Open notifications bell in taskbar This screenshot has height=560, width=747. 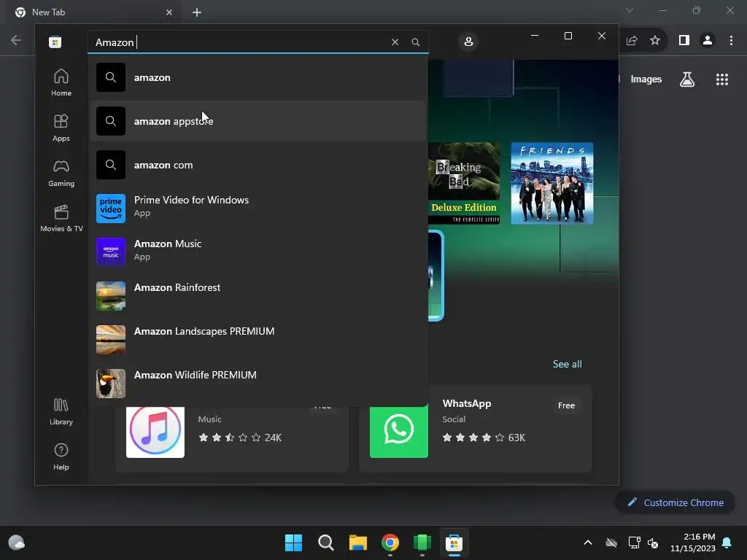click(x=727, y=542)
